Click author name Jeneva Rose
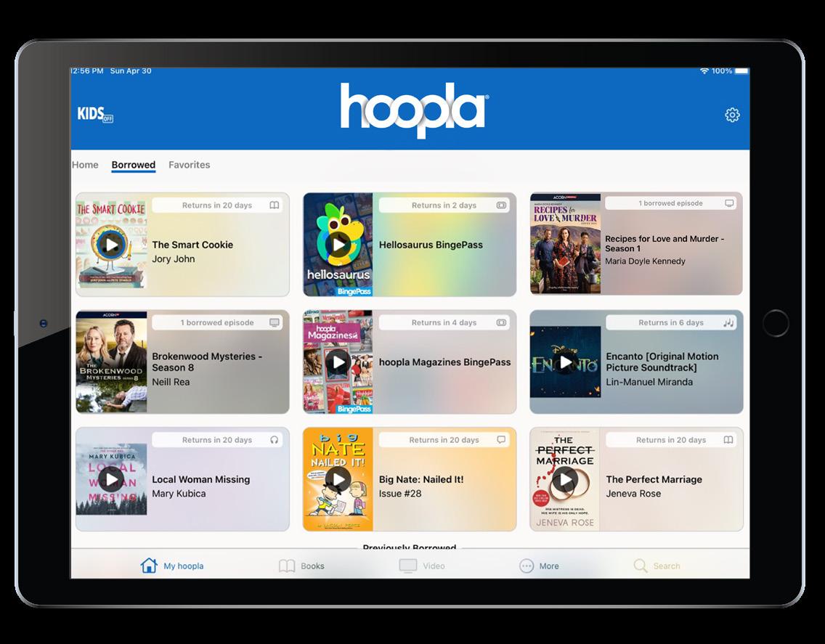The image size is (825, 644). point(633,494)
